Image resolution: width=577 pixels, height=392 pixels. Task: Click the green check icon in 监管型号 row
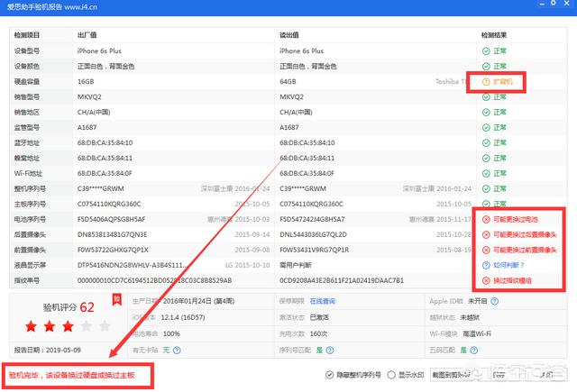(x=486, y=128)
